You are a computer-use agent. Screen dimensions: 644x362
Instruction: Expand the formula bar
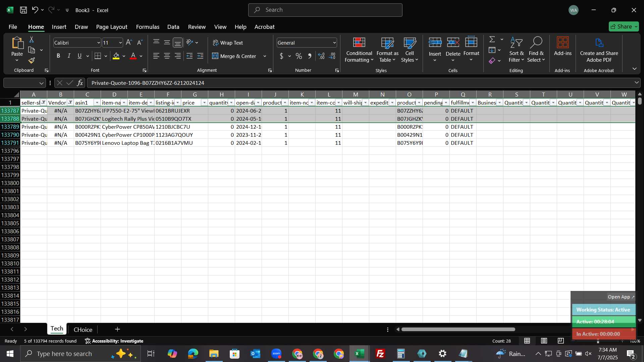(636, 82)
